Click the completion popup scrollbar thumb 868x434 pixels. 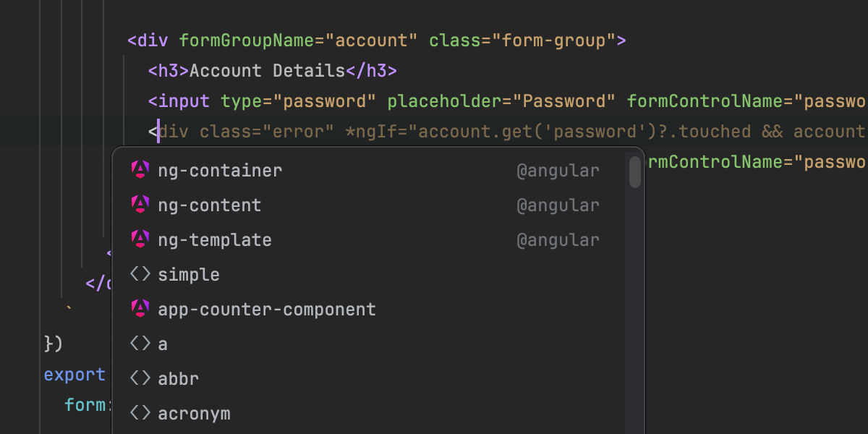pos(635,172)
